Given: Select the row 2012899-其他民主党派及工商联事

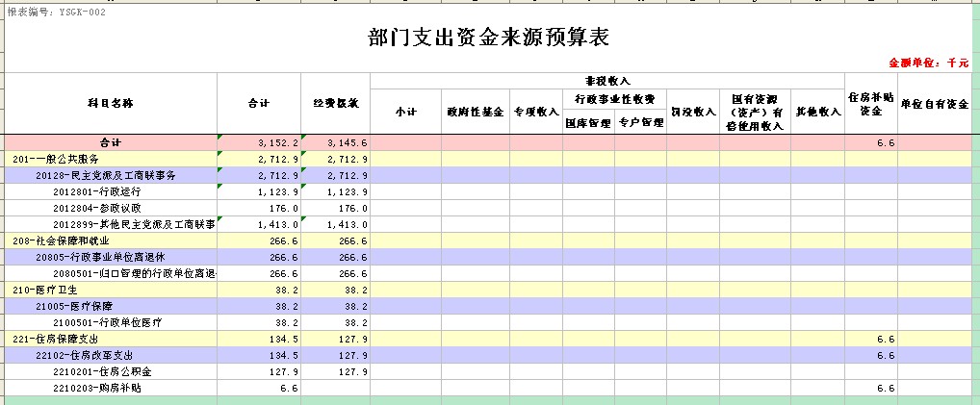Looking at the screenshot, I should tap(490, 224).
